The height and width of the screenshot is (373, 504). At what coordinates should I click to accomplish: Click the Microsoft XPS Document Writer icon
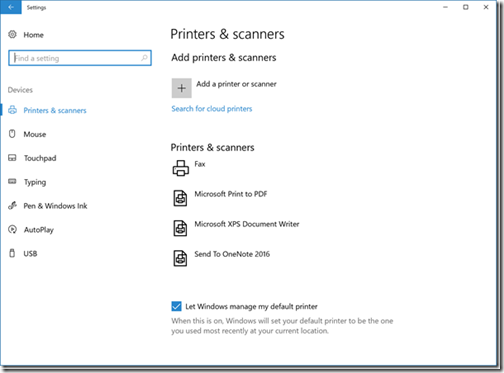(x=180, y=228)
